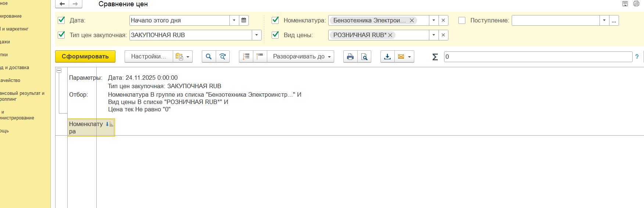644x208 pixels.
Task: Open help question mark icon
Action: pos(637,57)
